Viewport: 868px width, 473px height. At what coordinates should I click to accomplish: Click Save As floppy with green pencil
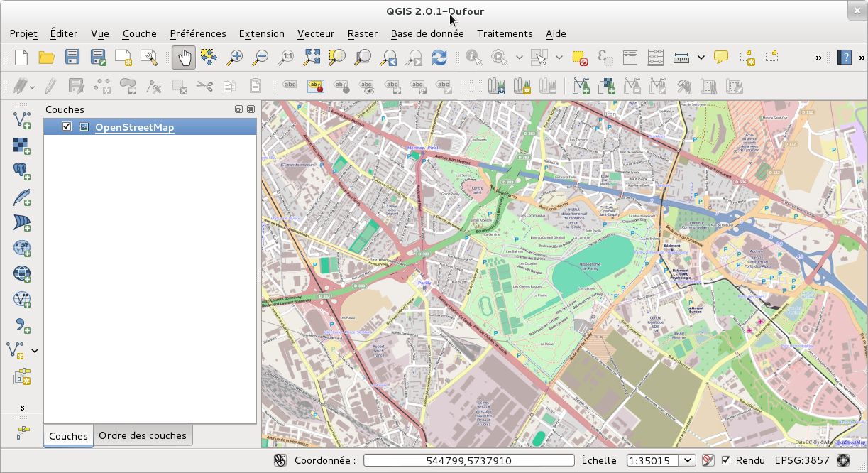[x=99, y=58]
